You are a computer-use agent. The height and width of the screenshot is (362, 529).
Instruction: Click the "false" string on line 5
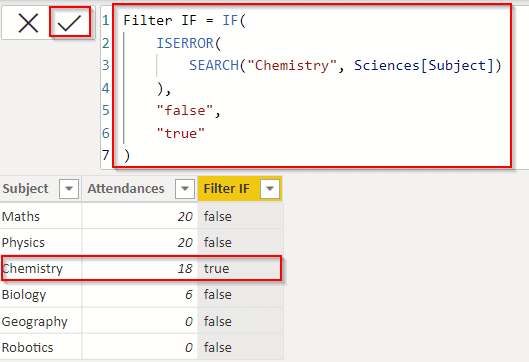185,111
